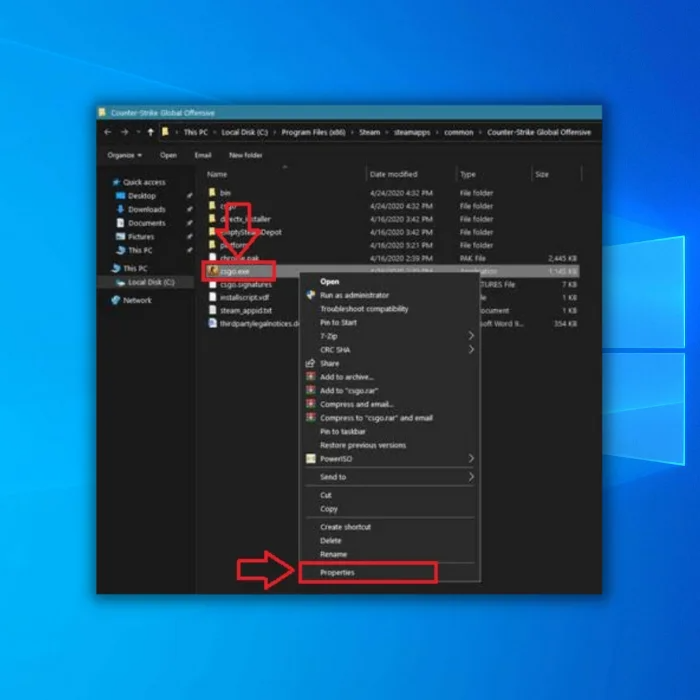Image resolution: width=700 pixels, height=700 pixels.
Task: Click the Forward navigation arrow
Action: point(125,132)
